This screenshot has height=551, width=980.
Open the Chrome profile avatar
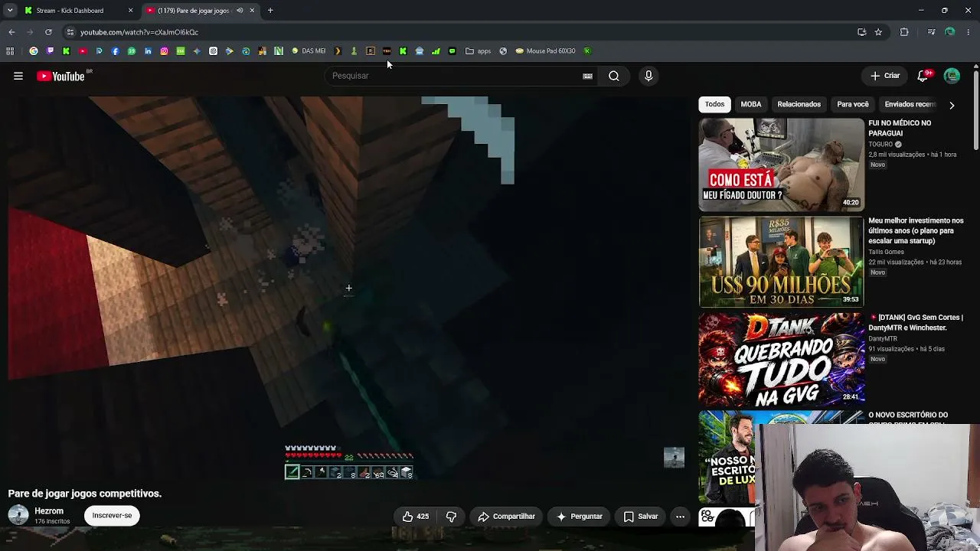950,32
